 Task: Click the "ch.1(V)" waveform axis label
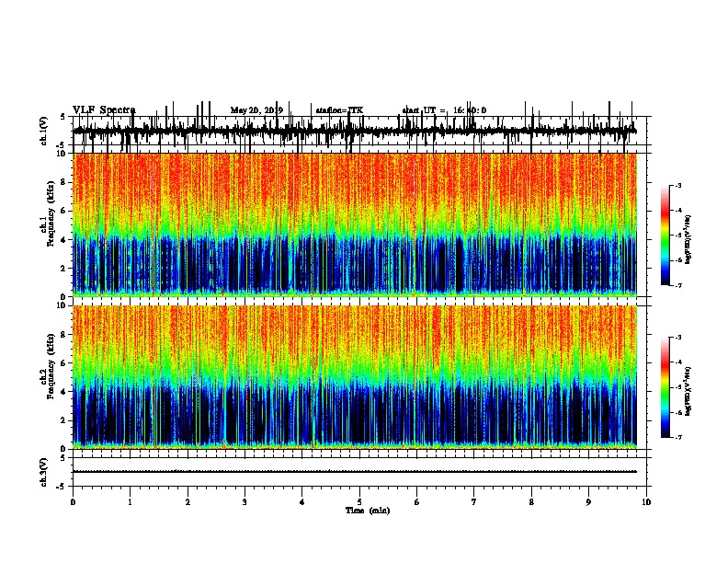coord(44,131)
